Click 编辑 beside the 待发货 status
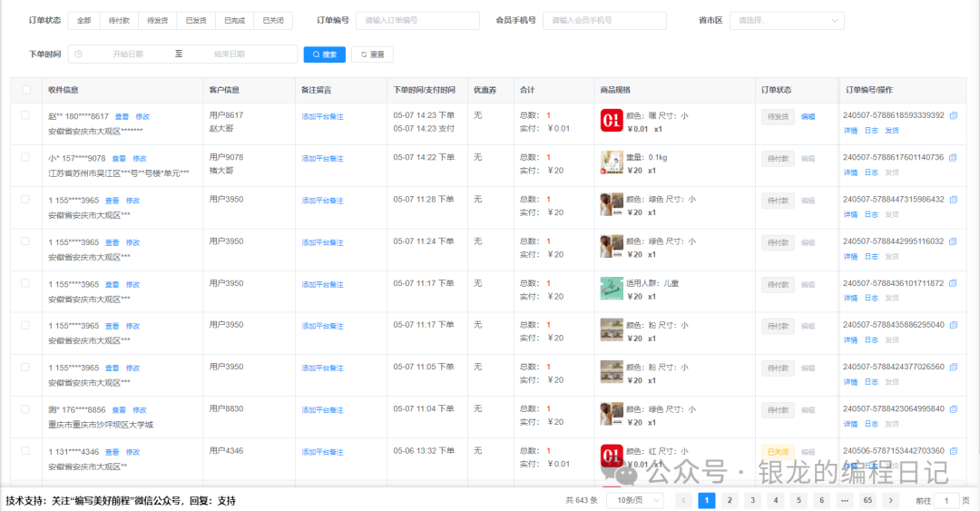980x511 pixels. click(x=808, y=117)
